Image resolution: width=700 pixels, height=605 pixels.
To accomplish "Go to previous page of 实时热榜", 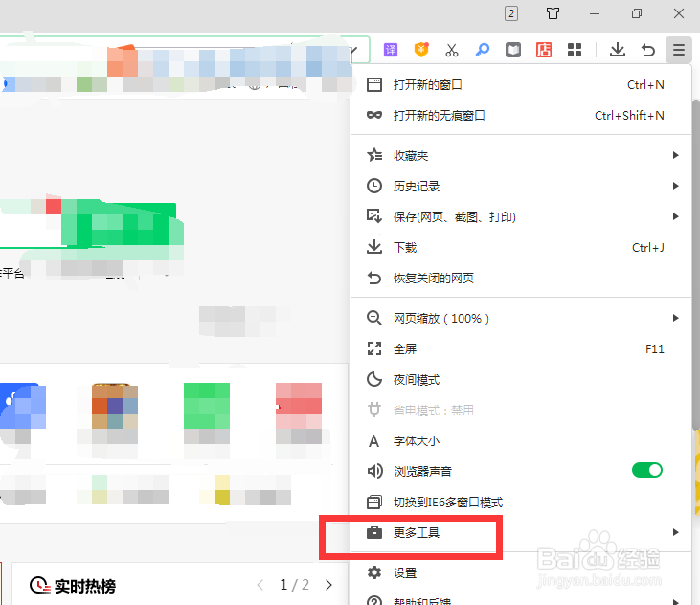I will point(260,585).
